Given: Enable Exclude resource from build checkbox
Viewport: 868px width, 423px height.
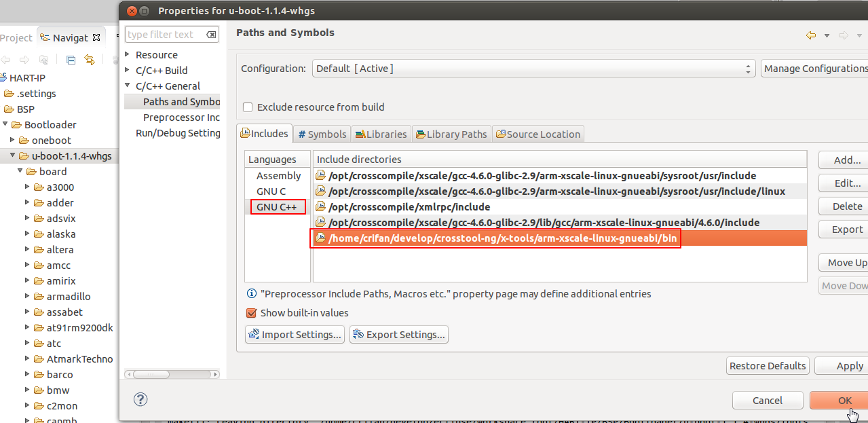Looking at the screenshot, I should pyautogui.click(x=248, y=107).
